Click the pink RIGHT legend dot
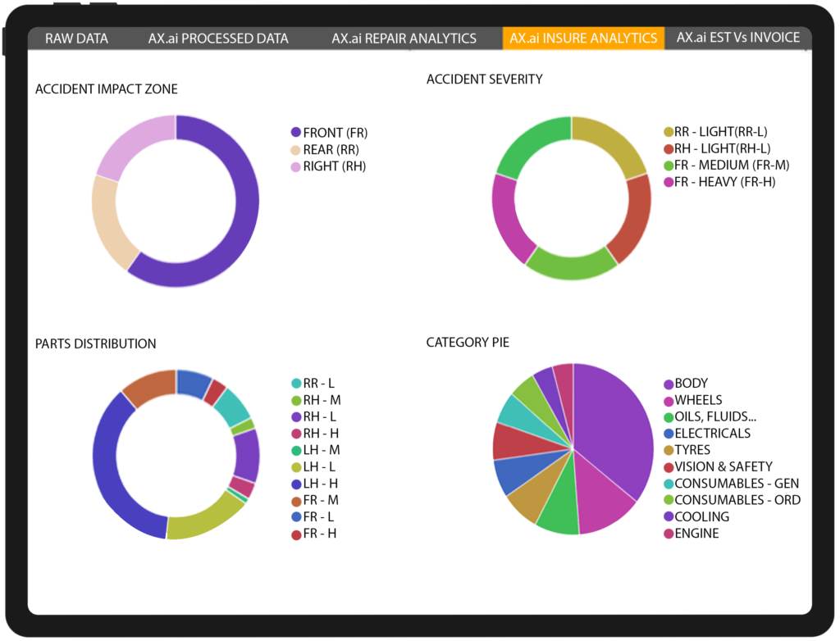 point(295,166)
